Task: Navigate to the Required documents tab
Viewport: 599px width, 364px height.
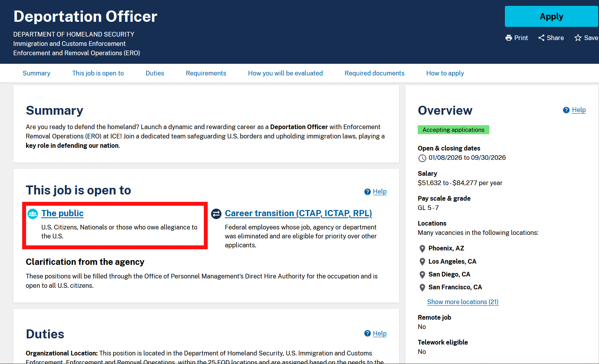Action: coord(375,73)
